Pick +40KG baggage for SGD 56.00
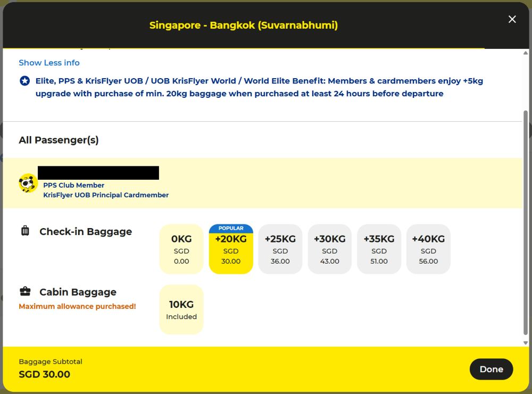This screenshot has width=532, height=394. click(x=428, y=249)
